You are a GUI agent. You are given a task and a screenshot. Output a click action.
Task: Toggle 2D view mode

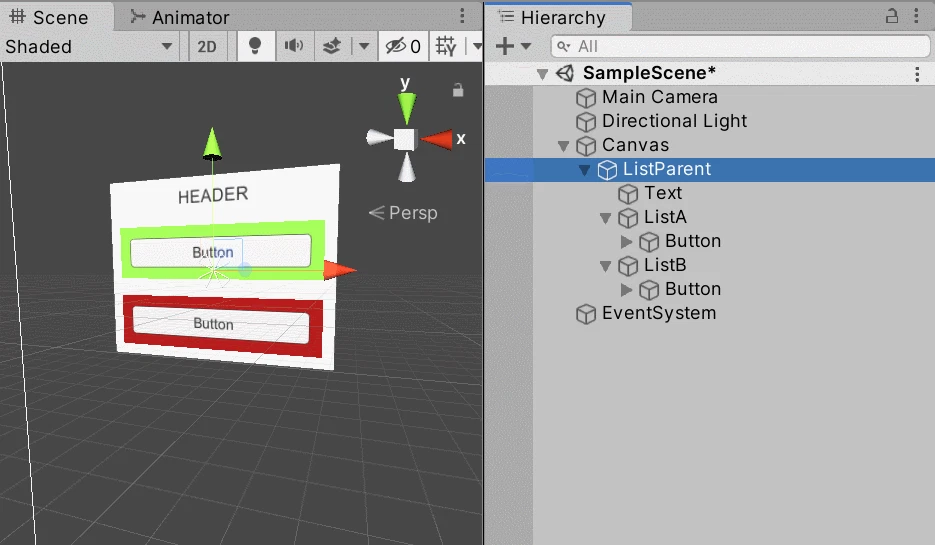pyautogui.click(x=207, y=47)
